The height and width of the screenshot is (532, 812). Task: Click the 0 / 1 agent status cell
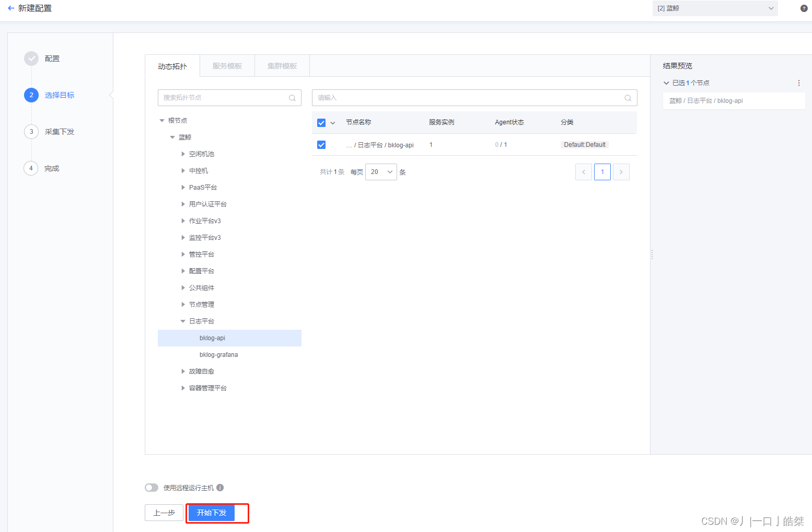501,145
